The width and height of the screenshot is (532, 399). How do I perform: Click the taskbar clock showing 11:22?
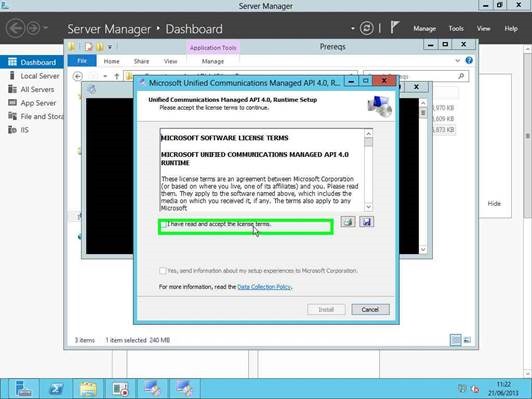coord(504,389)
